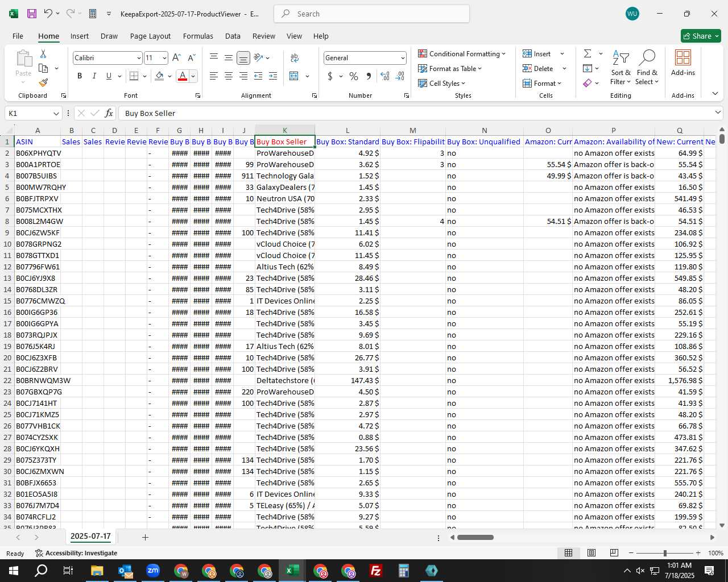This screenshot has height=582, width=728.
Task: Expand the Cell Styles gallery
Action: [442, 83]
